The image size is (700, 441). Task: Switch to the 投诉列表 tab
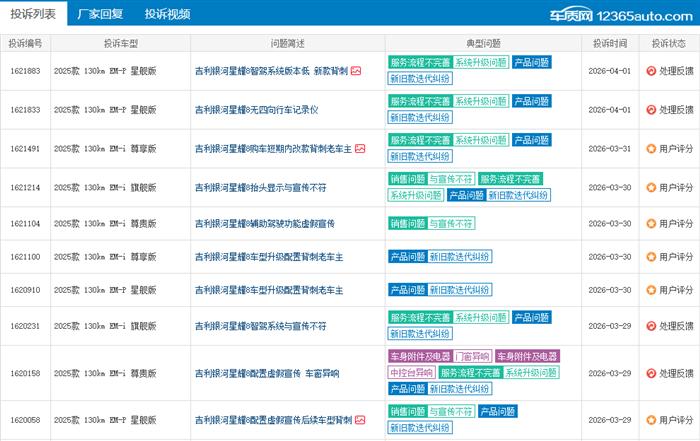coord(33,14)
